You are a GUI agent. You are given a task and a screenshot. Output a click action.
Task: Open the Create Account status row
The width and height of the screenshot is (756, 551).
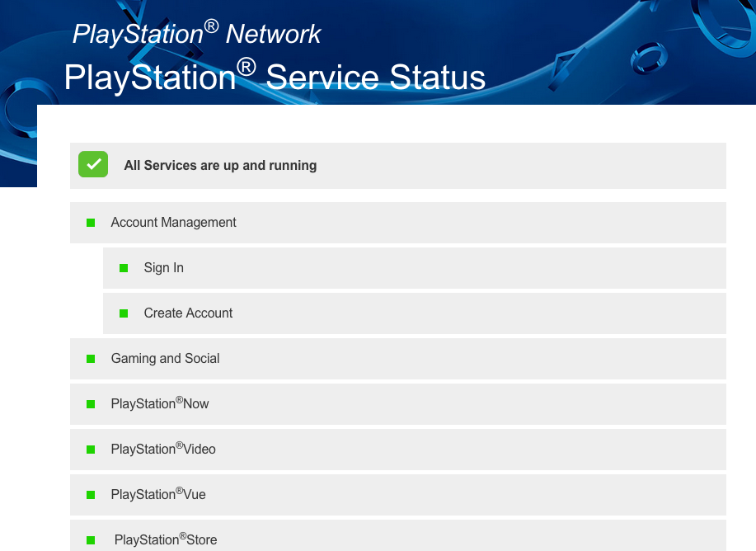click(x=414, y=313)
